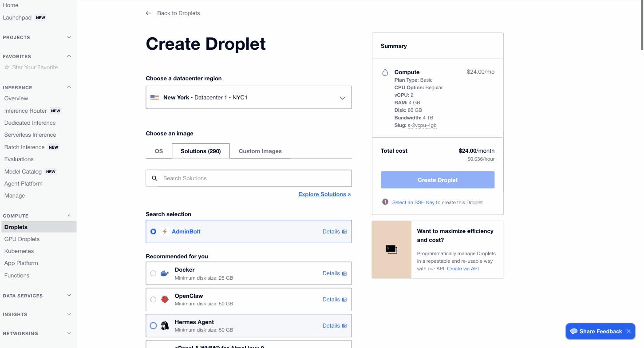Image resolution: width=644 pixels, height=348 pixels.
Task: View Details for Docker
Action: (x=334, y=273)
